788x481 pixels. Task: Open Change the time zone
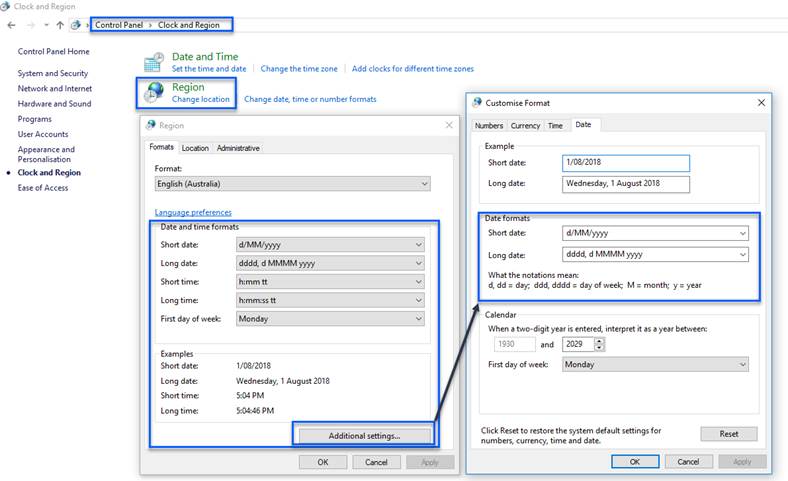pos(299,69)
